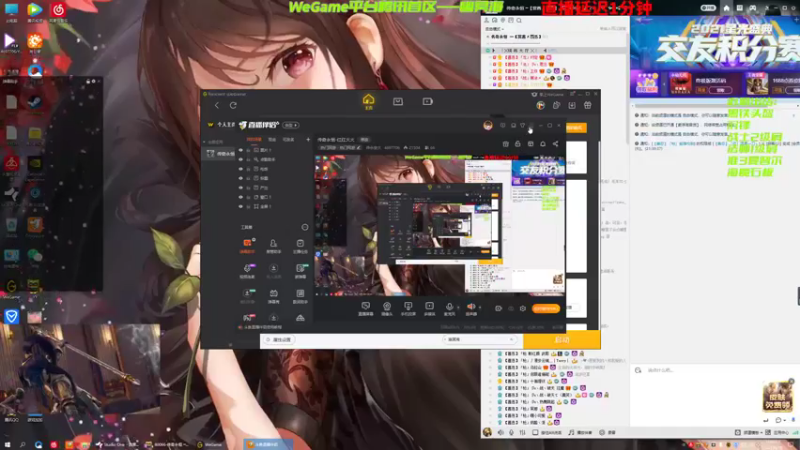800x450 pixels.
Task: Open the WeGame gift box icon
Action: (588, 105)
